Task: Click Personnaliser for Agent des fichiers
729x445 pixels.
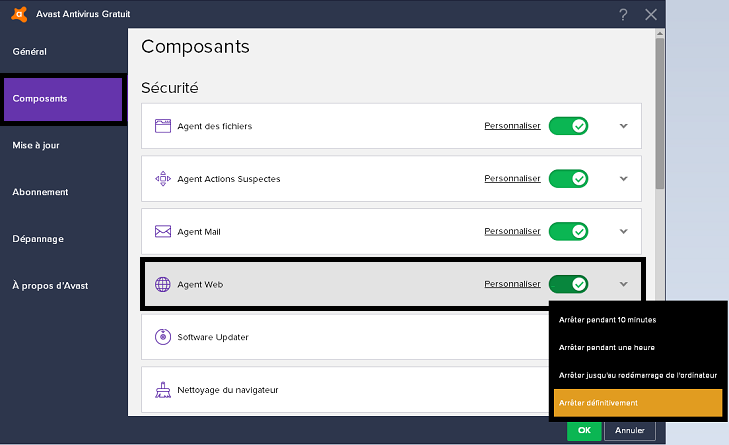Action: 512,126
